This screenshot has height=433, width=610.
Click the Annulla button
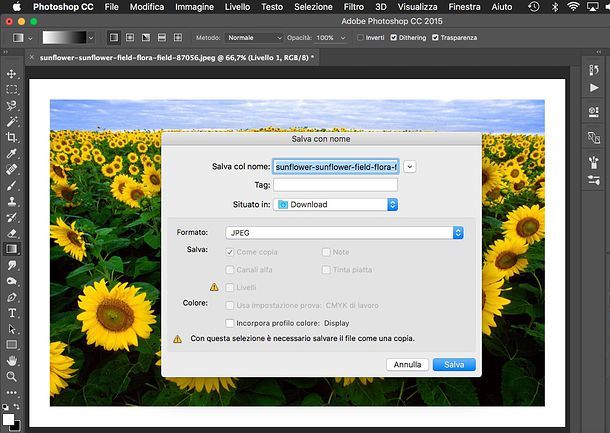tap(407, 365)
